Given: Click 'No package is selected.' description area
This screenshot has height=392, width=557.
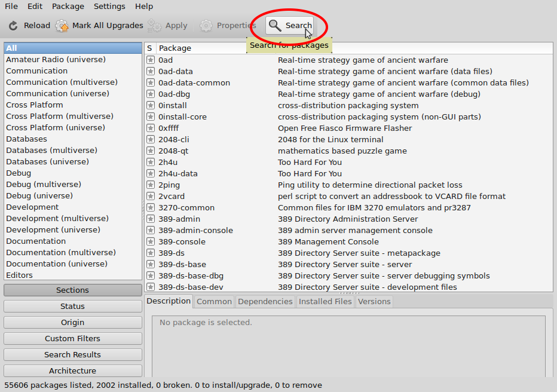Looking at the screenshot, I should pos(206,323).
